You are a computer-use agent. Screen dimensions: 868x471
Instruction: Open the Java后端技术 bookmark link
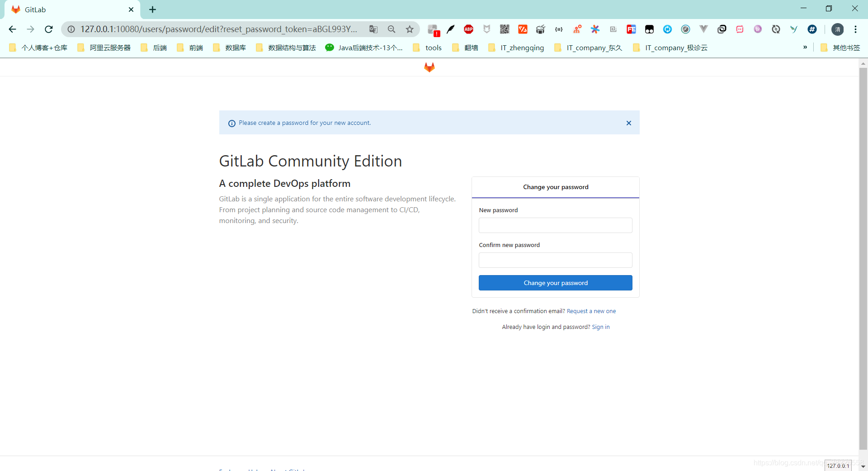pyautogui.click(x=364, y=48)
